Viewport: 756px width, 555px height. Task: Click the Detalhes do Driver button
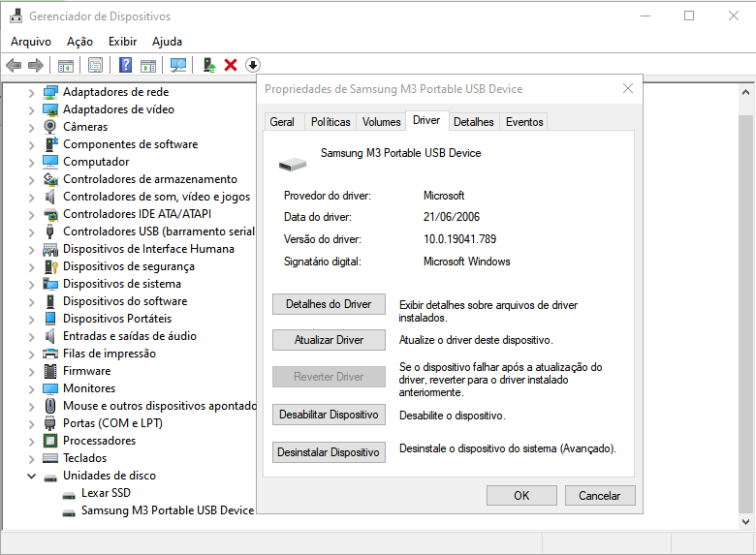tap(329, 304)
